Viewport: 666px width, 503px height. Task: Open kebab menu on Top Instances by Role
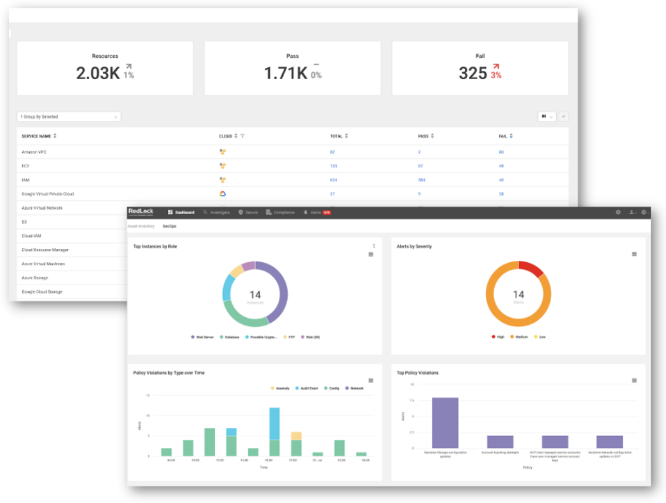point(374,246)
